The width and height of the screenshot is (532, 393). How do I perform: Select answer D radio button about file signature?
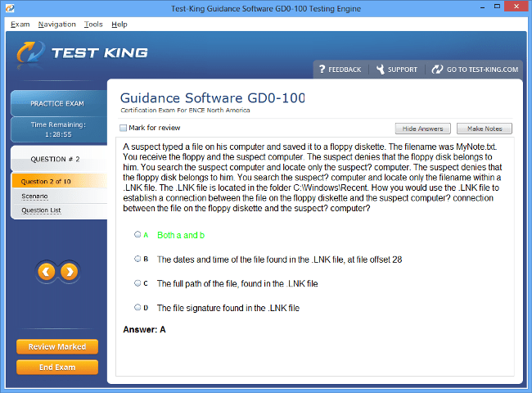[138, 308]
